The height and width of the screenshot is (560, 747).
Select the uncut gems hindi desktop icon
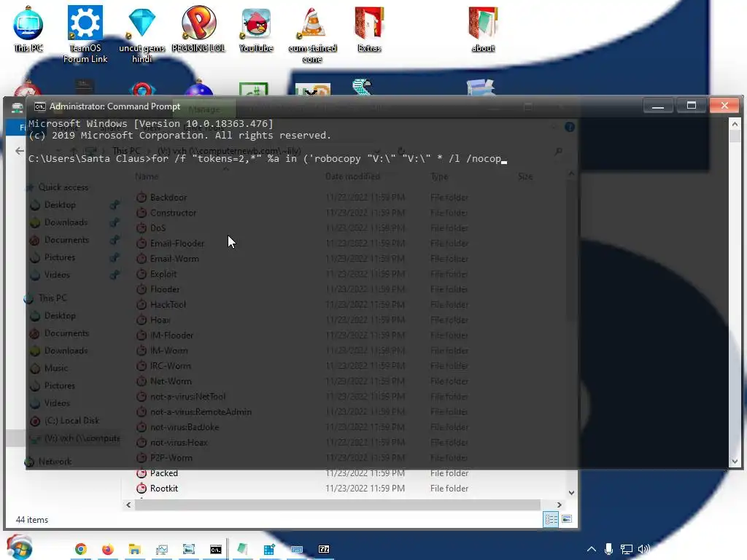tap(142, 34)
